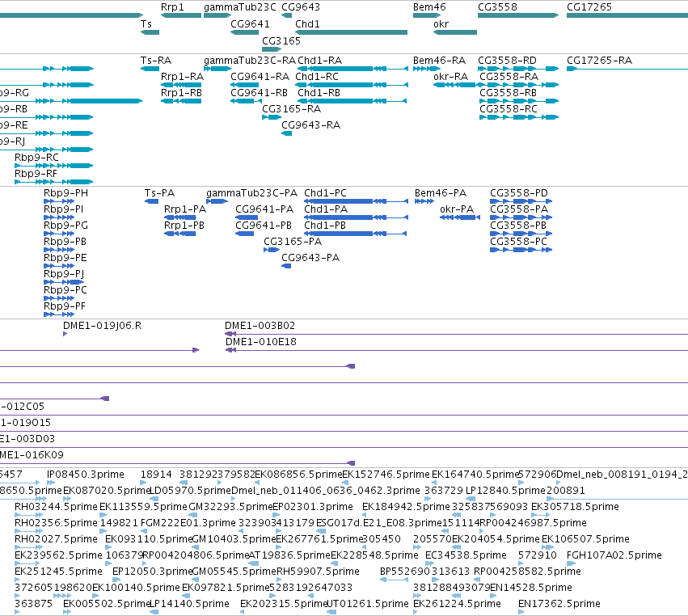Screen dimensions: 688x616
Task: Select clone DME1-010E18 label
Action: point(260,342)
